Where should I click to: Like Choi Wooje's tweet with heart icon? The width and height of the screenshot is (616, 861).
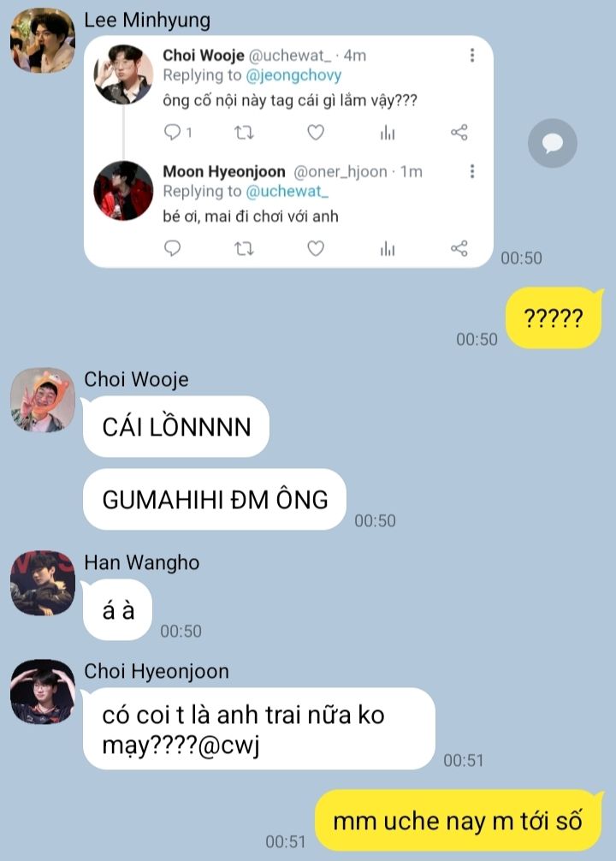coord(316,133)
